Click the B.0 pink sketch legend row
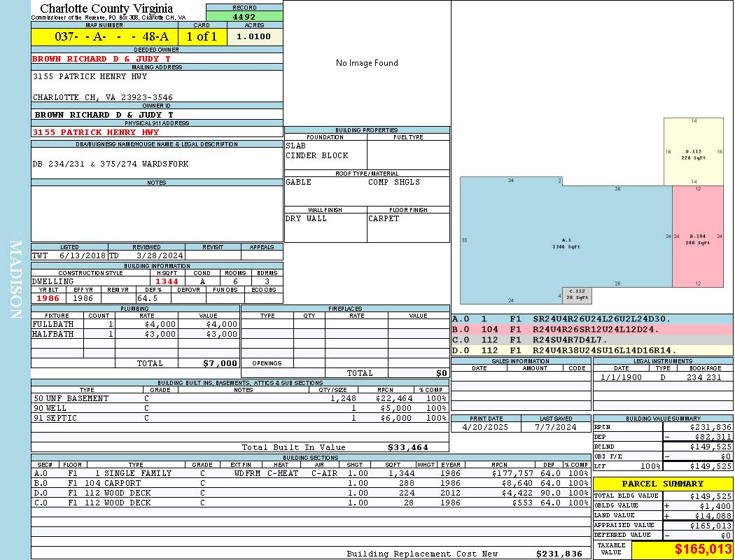 (x=591, y=329)
